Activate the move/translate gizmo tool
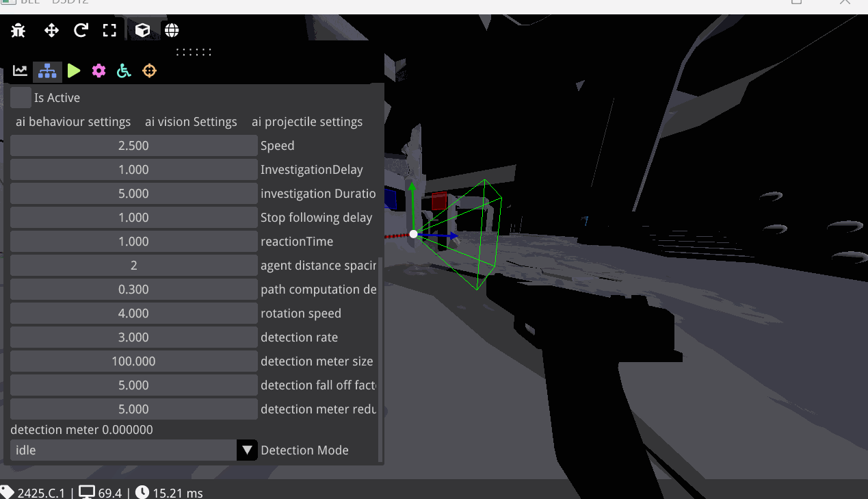Viewport: 868px width, 499px height. (x=51, y=30)
